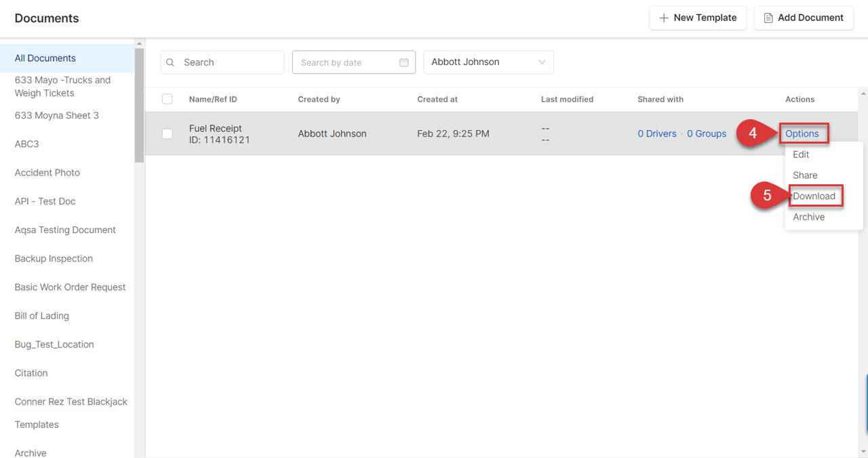868x458 pixels.
Task: Select all documents with header checkbox
Action: tap(167, 100)
